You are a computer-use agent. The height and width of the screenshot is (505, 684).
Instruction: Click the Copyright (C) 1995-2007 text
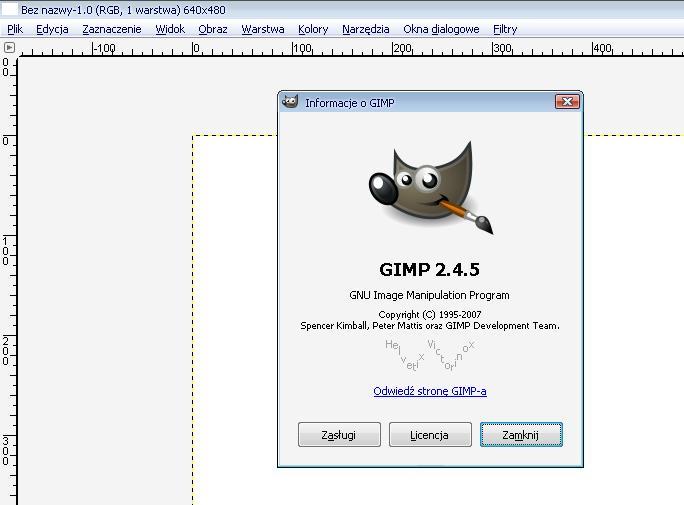(x=430, y=314)
